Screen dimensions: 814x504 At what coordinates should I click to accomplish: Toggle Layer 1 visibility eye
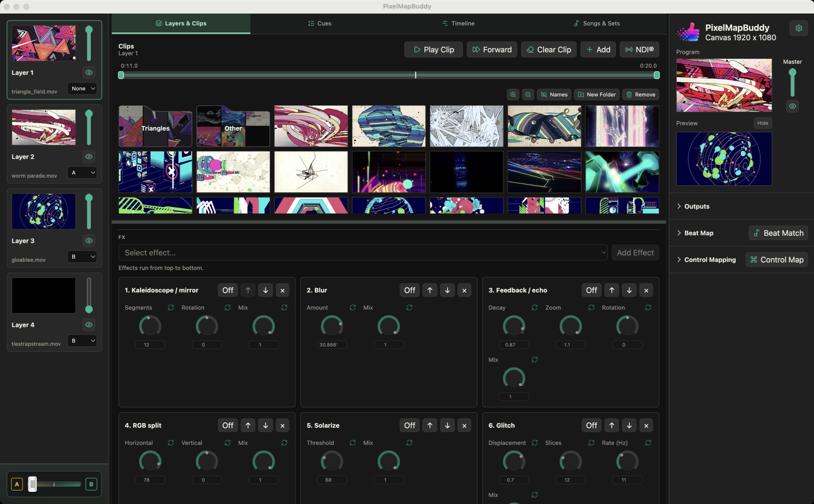pyautogui.click(x=89, y=73)
